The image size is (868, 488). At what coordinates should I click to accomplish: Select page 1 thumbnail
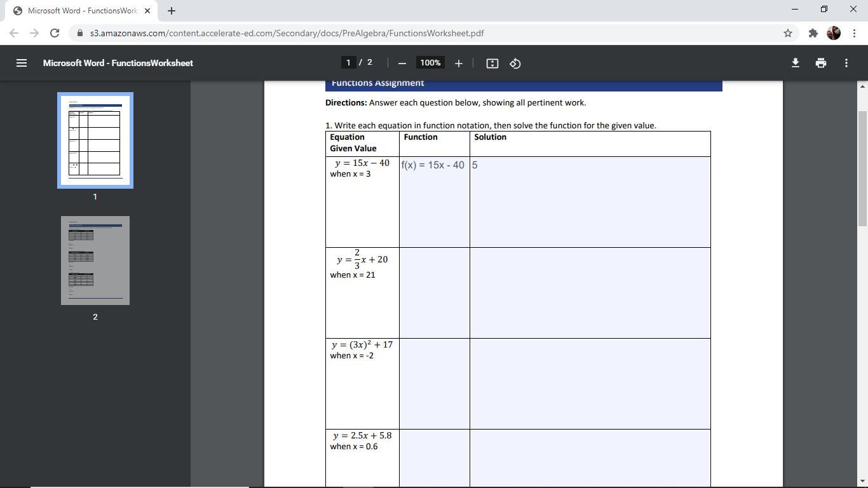tap(95, 140)
